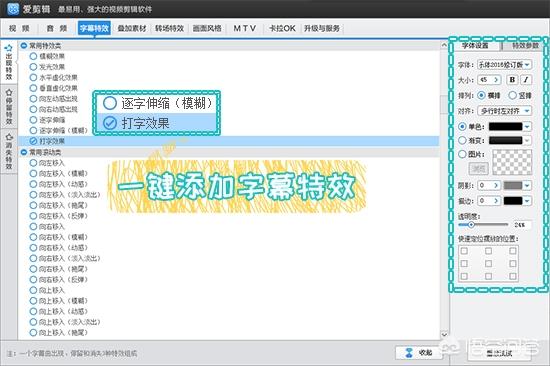The height and width of the screenshot is (366, 550).
Task: Click the 描边 black color swatch
Action: pos(513,201)
